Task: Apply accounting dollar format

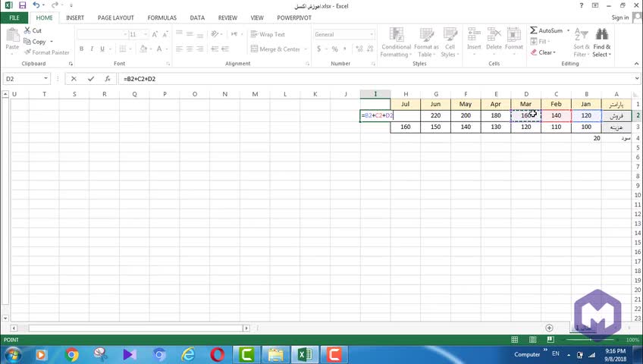Action: (x=318, y=49)
